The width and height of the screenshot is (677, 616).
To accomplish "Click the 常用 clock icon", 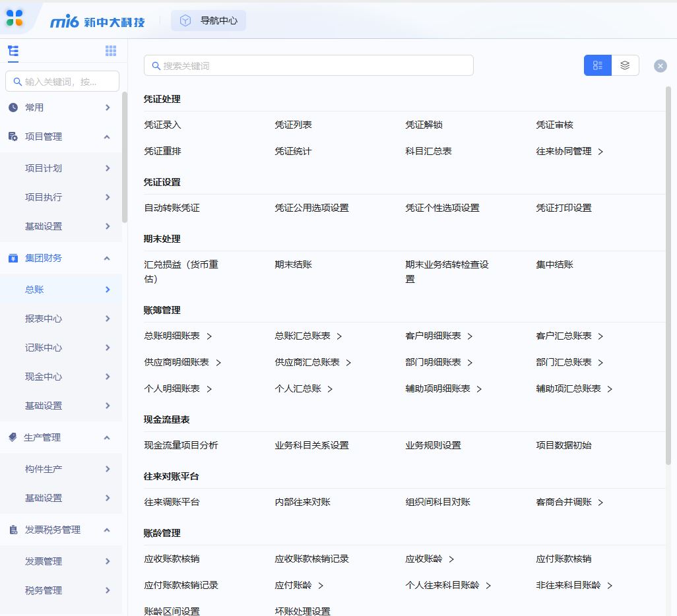I will (x=13, y=108).
